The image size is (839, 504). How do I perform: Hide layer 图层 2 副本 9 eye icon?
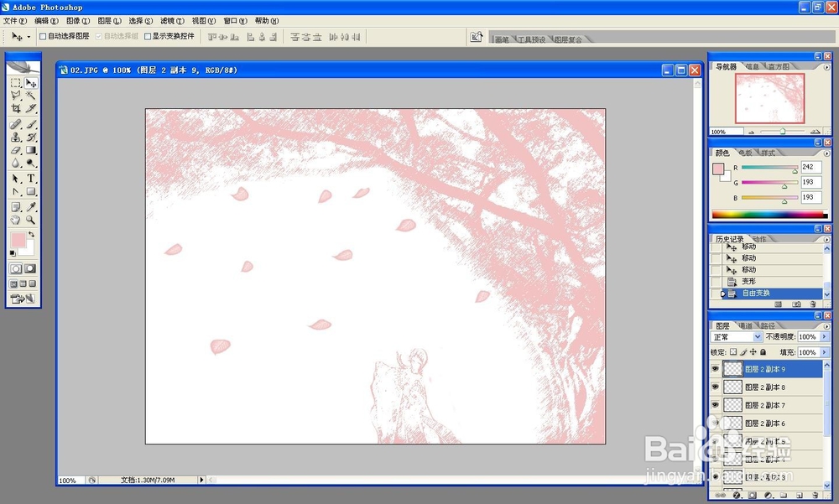[x=716, y=369]
